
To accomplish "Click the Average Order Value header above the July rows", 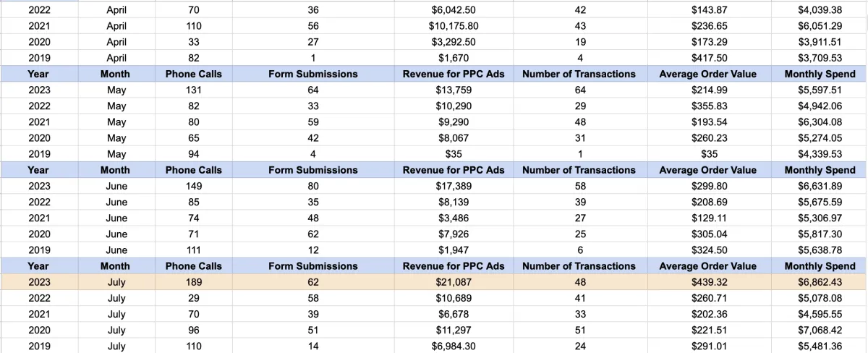I will click(x=707, y=266).
